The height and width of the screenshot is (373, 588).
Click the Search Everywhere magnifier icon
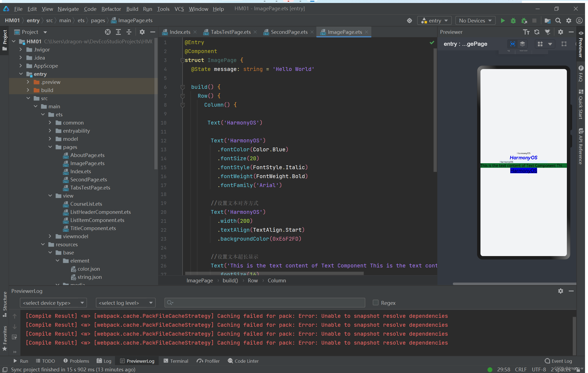[558, 21]
